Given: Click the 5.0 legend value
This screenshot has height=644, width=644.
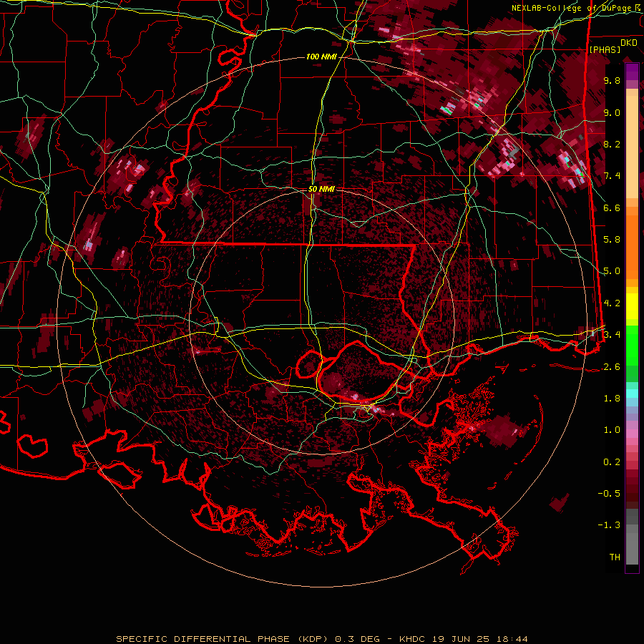Looking at the screenshot, I should (612, 271).
